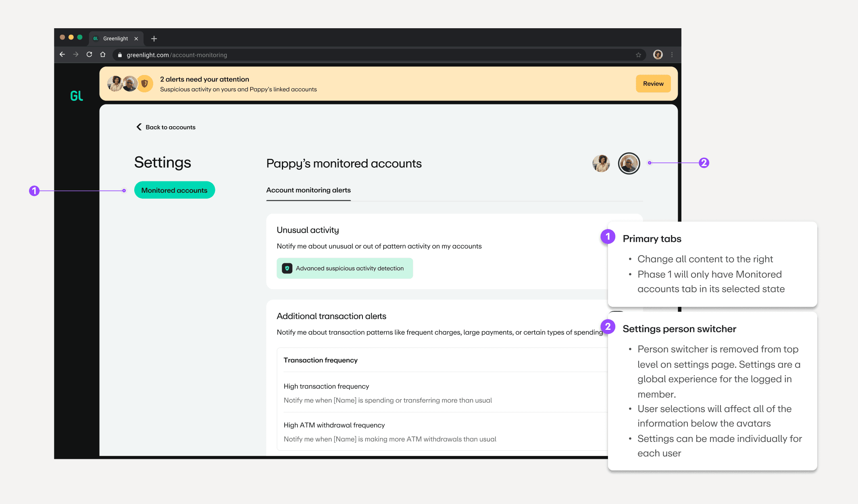
Task: Open the browser profile avatar
Action: (x=658, y=55)
